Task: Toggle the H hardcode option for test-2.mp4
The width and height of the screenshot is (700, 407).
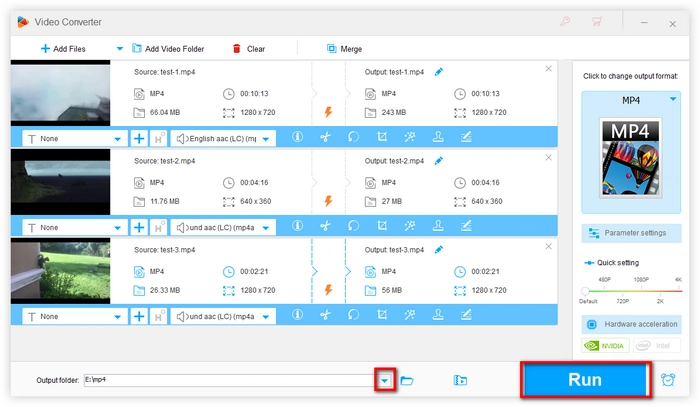Action: coord(159,228)
